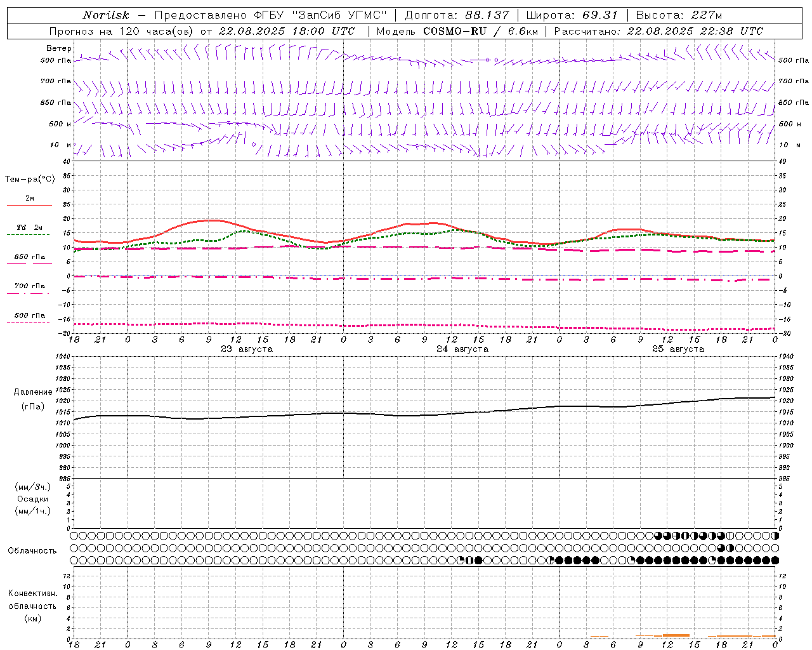
Task: Click the "(км)" convective cloud unit label
Action: (x=33, y=618)
